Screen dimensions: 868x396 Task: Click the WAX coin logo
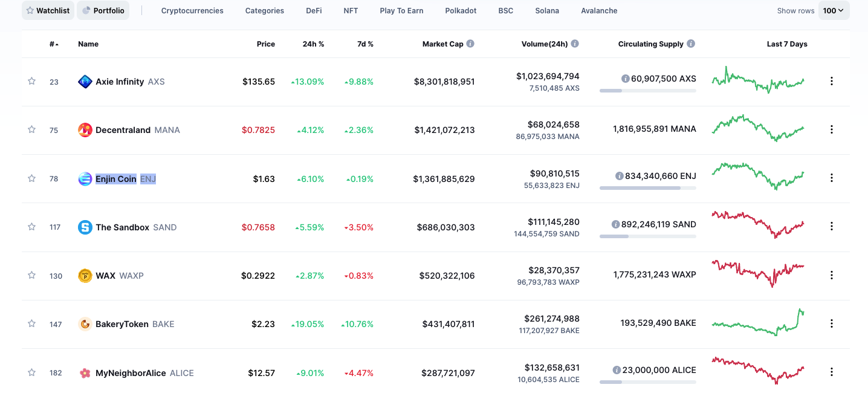pos(85,276)
